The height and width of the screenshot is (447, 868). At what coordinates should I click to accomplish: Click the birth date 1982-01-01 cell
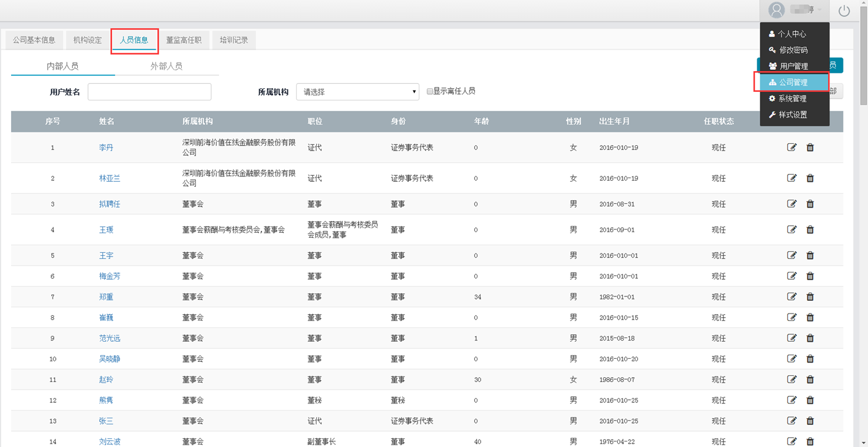[x=616, y=297]
